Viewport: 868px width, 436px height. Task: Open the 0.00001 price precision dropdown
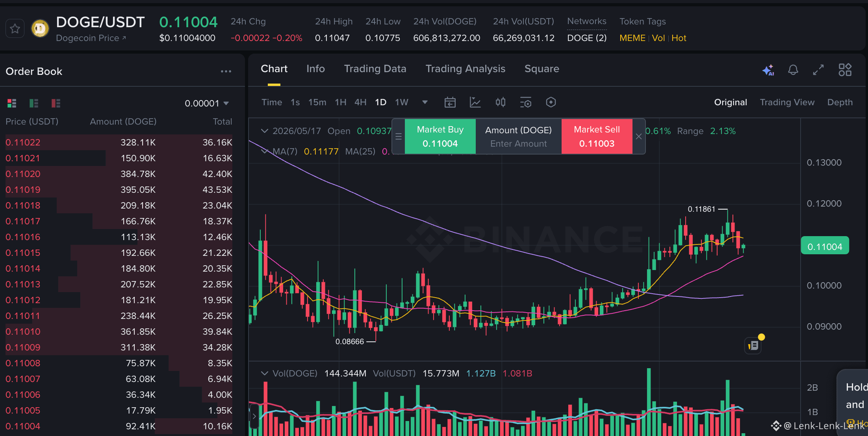[207, 103]
